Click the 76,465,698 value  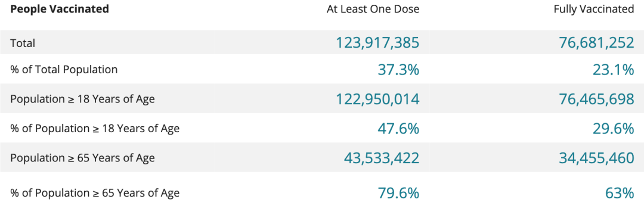tap(596, 99)
